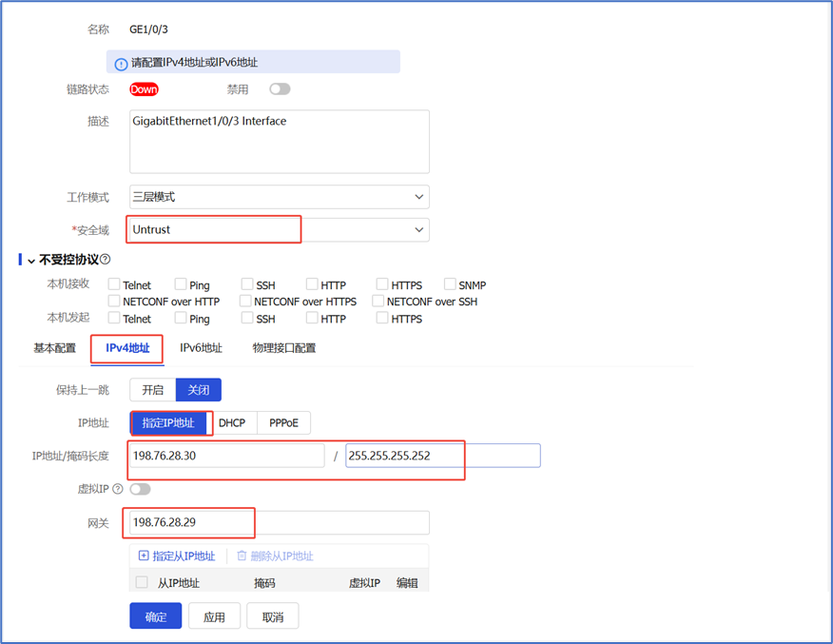Click the 描述 text area
The height and width of the screenshot is (644, 833).
tap(280, 142)
